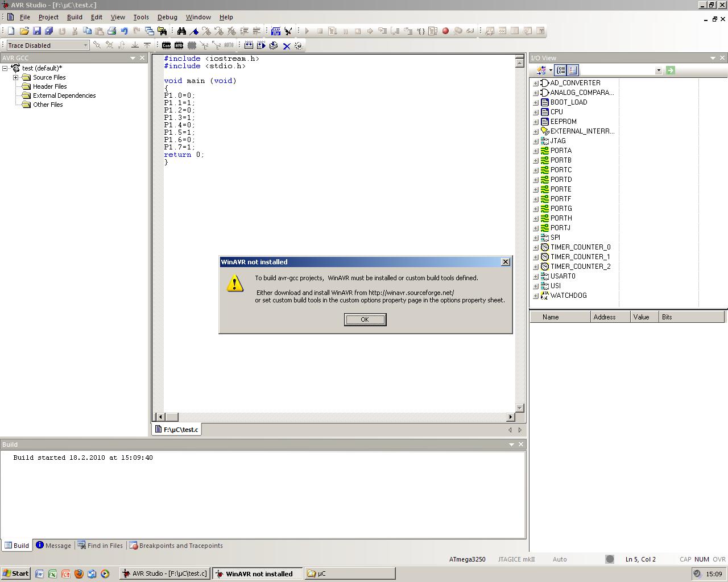Click the next tab arrow beside editor tabs
728x582 pixels.
520,430
